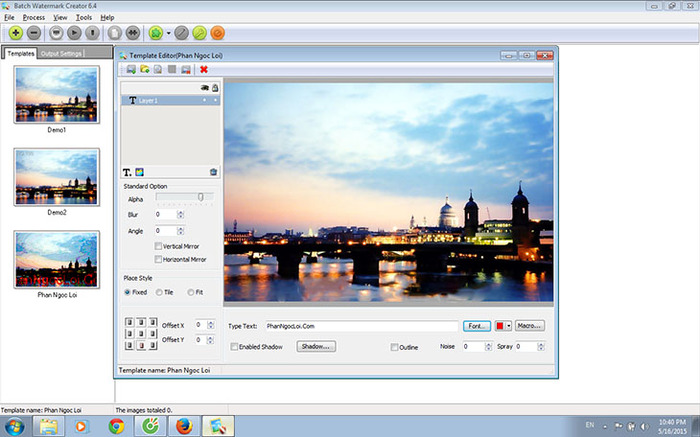The width and height of the screenshot is (700, 437).
Task: Click the red X delete icon
Action: click(x=203, y=70)
